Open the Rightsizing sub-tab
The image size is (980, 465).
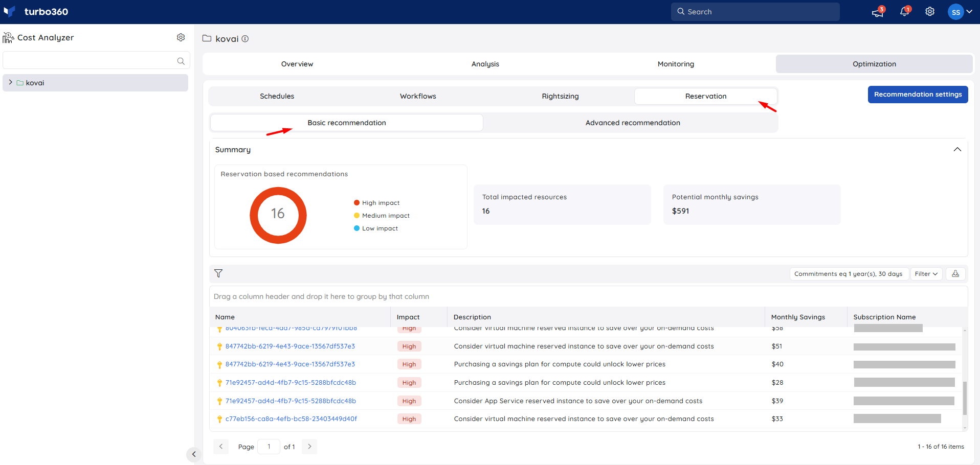point(560,96)
